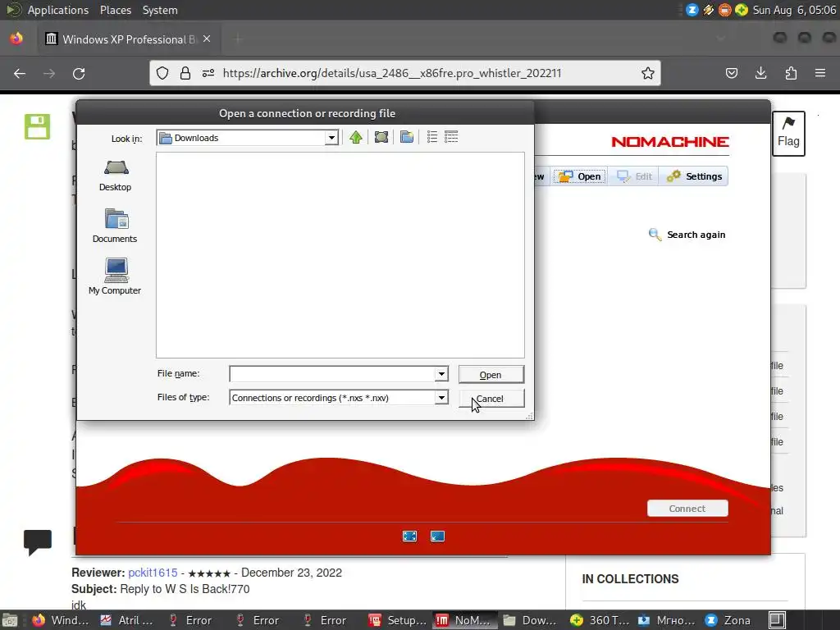Click the site permissions icon beside the padlock
This screenshot has height=630, width=840.
pos(208,73)
